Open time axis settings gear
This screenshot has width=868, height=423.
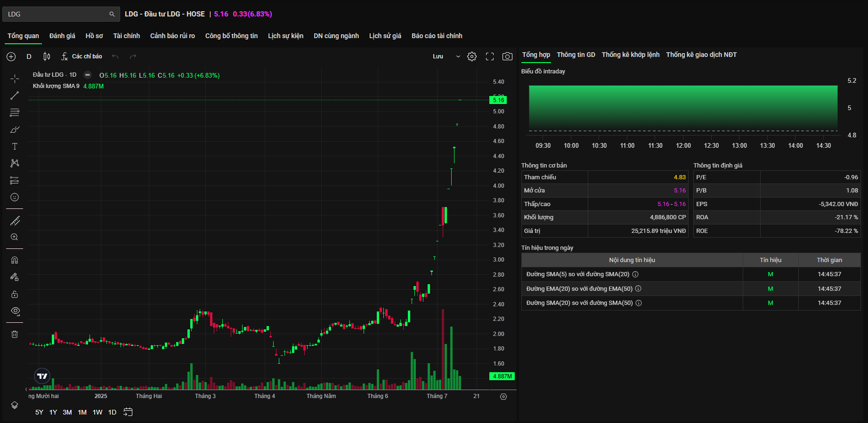coord(503,397)
